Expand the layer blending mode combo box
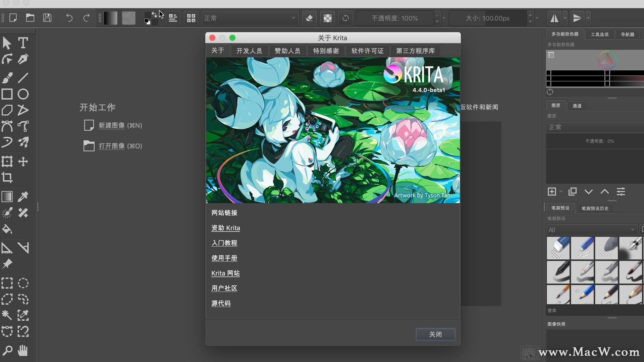 tap(594, 127)
